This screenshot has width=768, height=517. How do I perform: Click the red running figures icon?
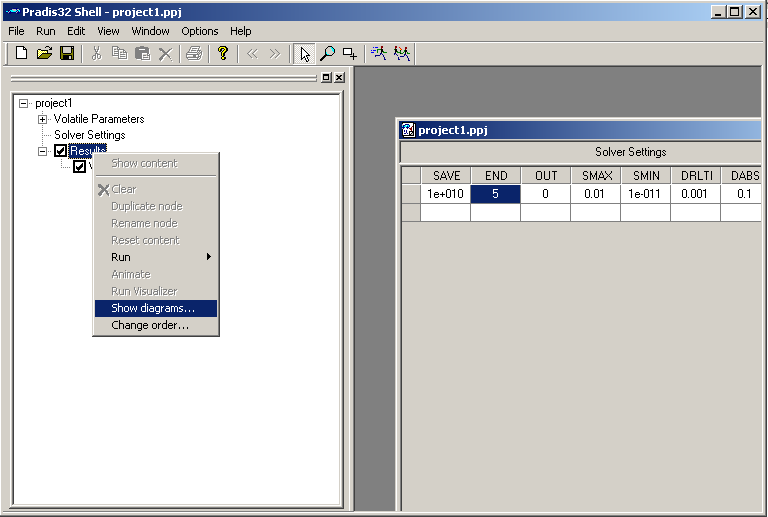click(x=401, y=53)
